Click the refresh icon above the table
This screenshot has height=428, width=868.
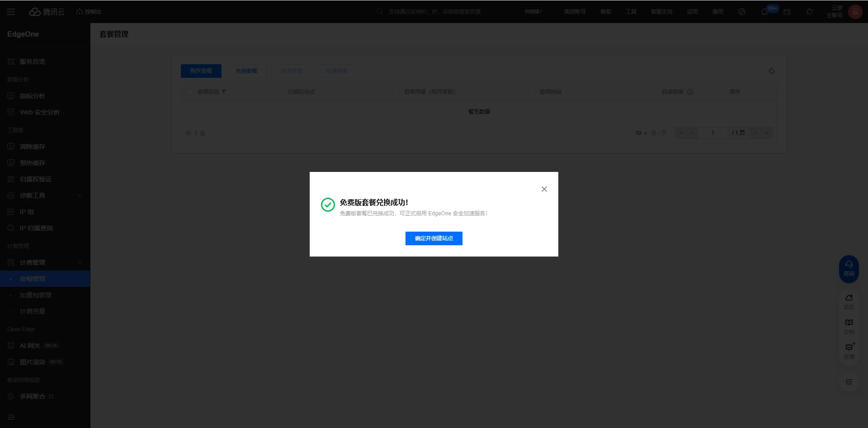point(771,71)
